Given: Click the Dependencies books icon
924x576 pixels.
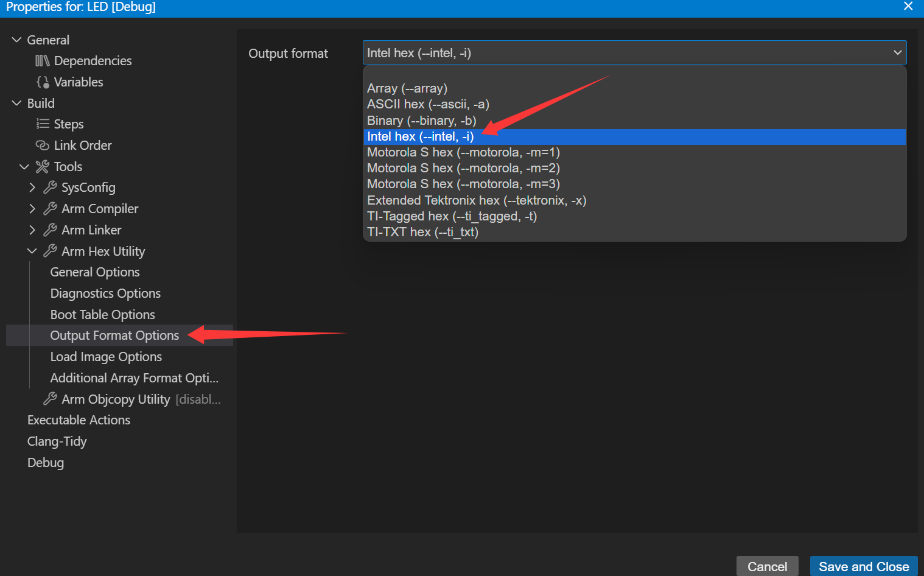Looking at the screenshot, I should 42,61.
